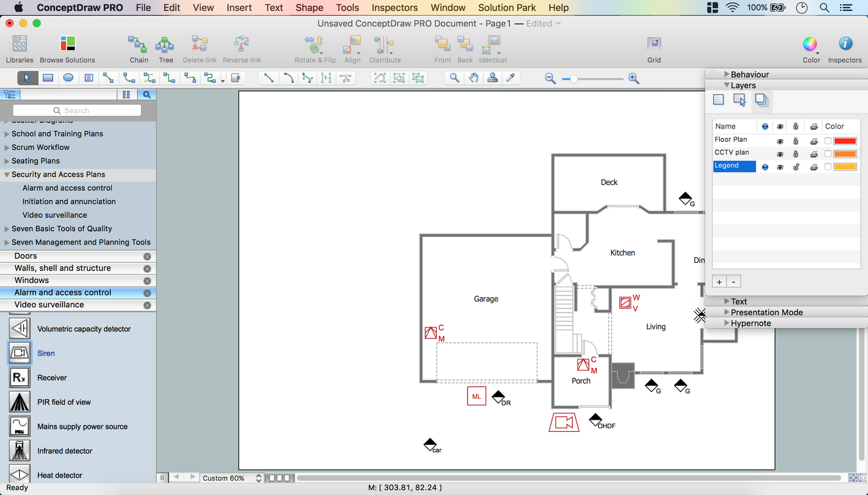Image resolution: width=868 pixels, height=495 pixels.
Task: Select the Stamp tool
Action: pyautogui.click(x=492, y=78)
